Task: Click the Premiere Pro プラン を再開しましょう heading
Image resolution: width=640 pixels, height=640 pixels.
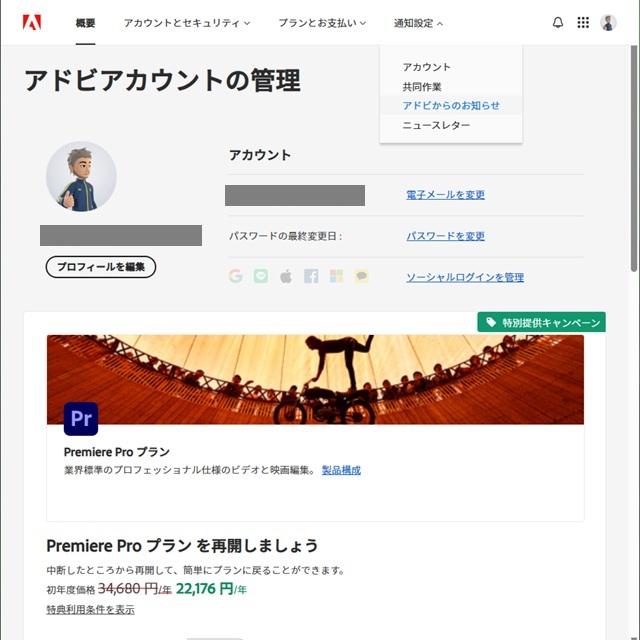Action: (182, 546)
